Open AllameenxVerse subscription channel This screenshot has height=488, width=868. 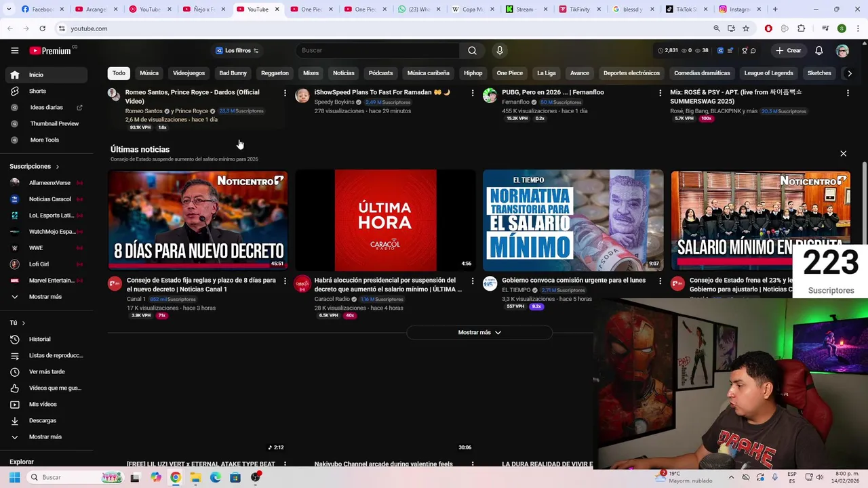tap(45, 183)
